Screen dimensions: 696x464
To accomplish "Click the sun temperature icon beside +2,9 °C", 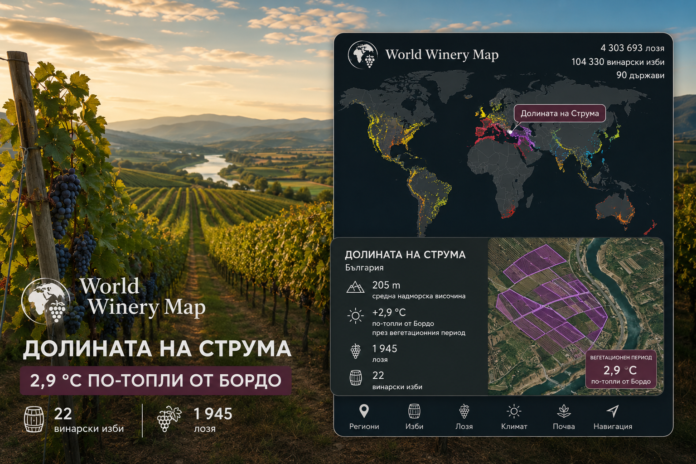I will click(355, 316).
